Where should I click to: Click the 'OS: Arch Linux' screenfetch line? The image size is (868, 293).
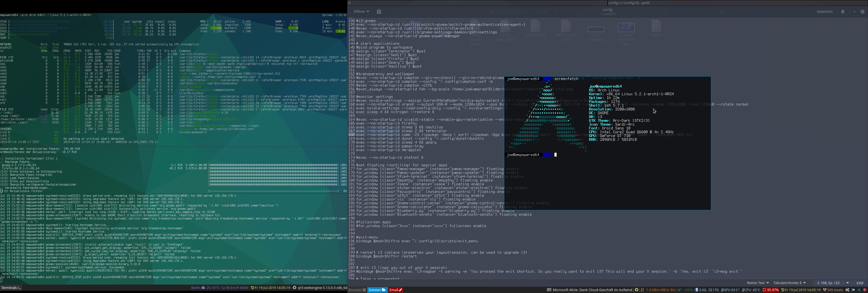pos(604,90)
